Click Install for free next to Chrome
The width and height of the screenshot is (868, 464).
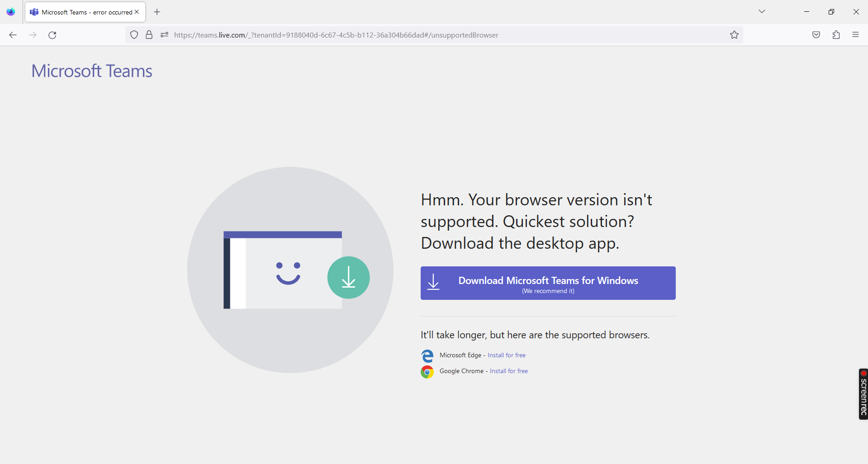508,371
